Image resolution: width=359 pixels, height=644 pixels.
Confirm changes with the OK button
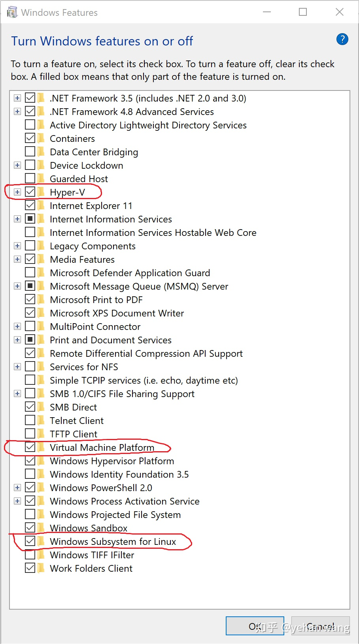tap(255, 626)
